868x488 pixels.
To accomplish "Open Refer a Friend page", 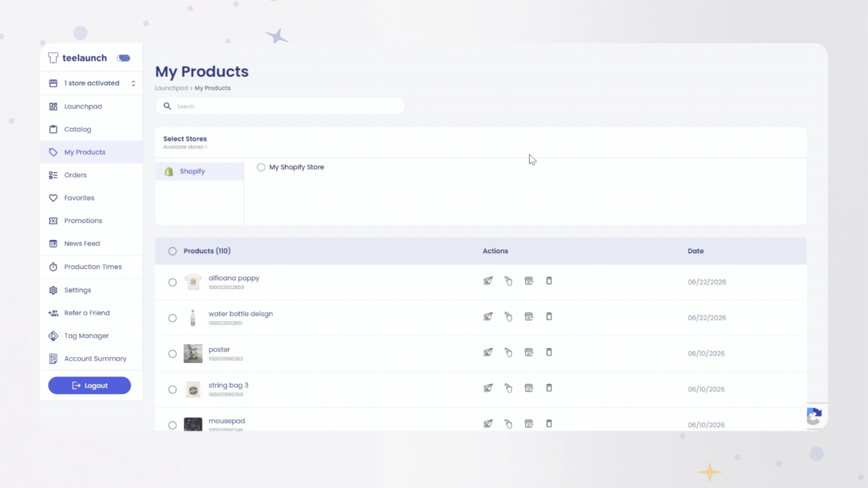I will click(x=91, y=313).
